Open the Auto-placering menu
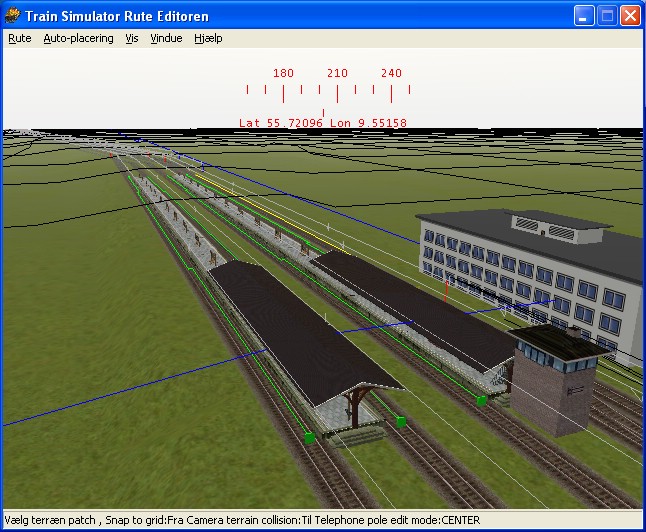 78,38
